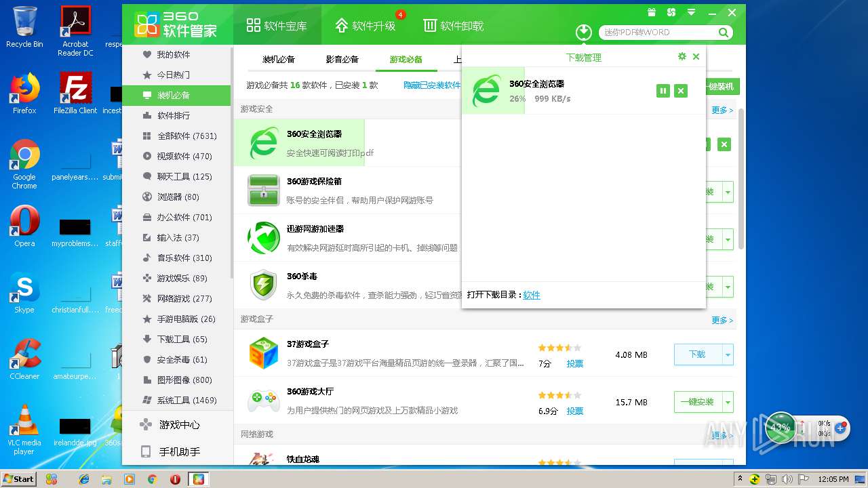The width and height of the screenshot is (868, 488).
Task: Open 我的软件 in sidebar
Action: (176, 55)
